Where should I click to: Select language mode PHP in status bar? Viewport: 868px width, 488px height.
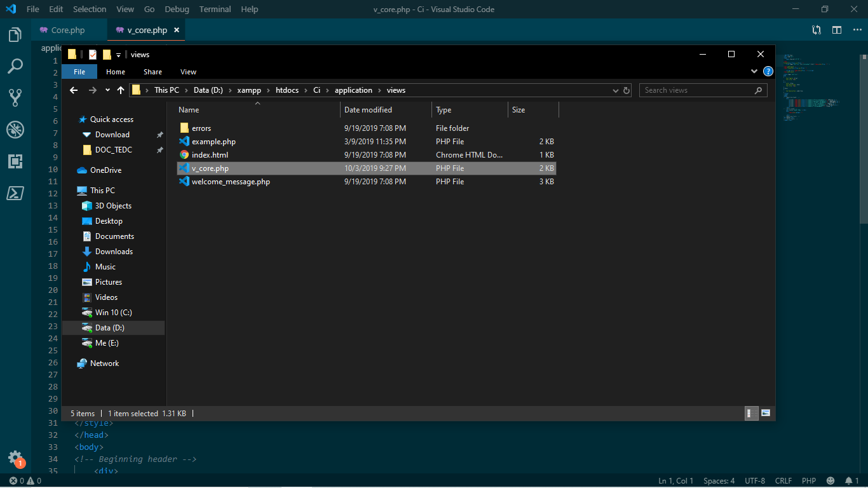click(x=809, y=481)
